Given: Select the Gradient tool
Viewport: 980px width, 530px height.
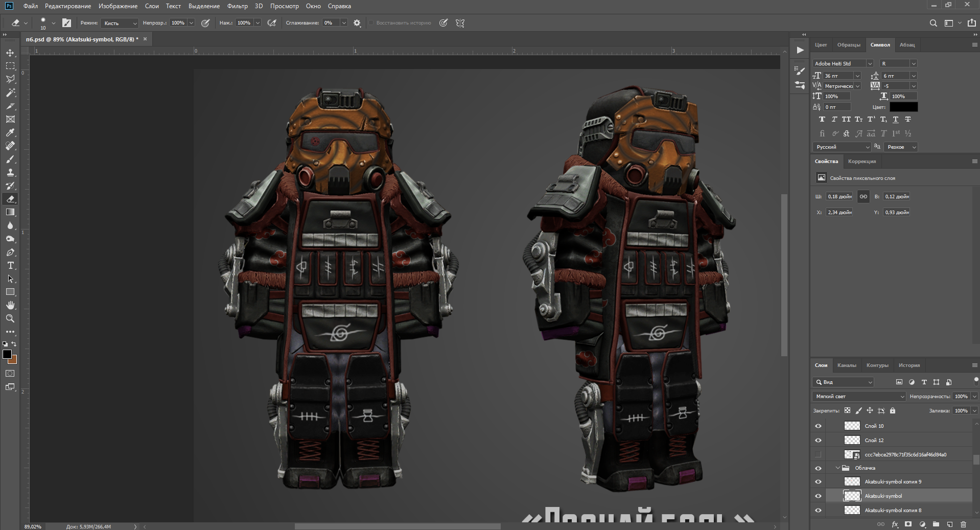Looking at the screenshot, I should pos(10,212).
